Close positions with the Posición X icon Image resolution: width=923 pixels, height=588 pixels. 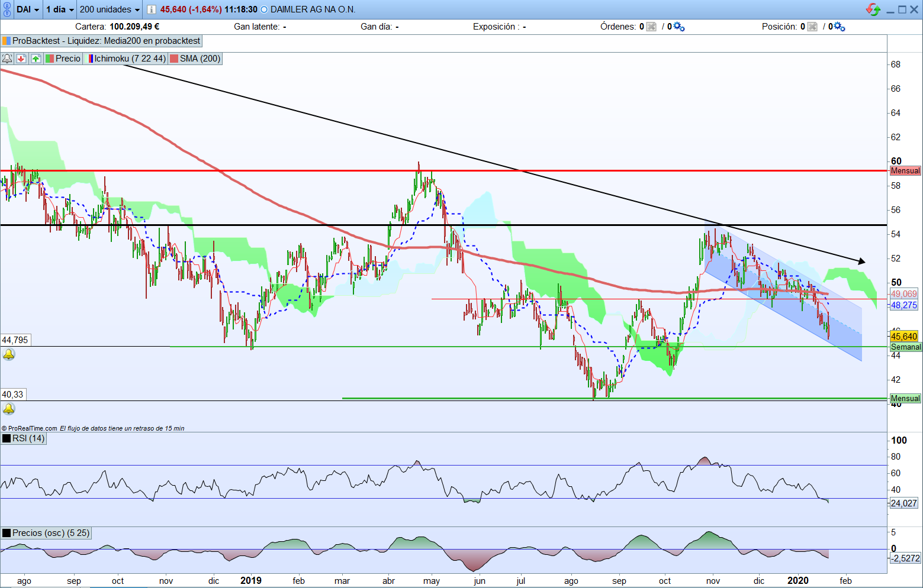point(812,27)
